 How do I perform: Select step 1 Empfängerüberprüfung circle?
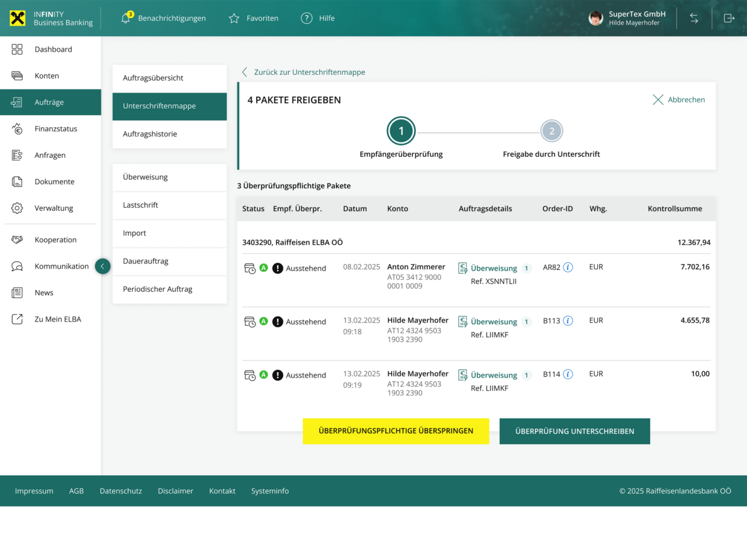401,131
